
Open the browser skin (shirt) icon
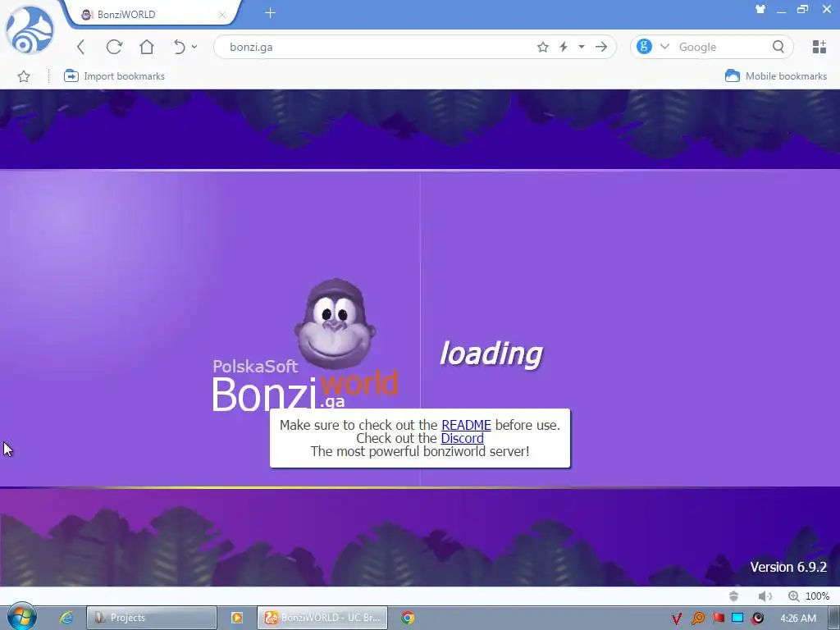click(760, 9)
